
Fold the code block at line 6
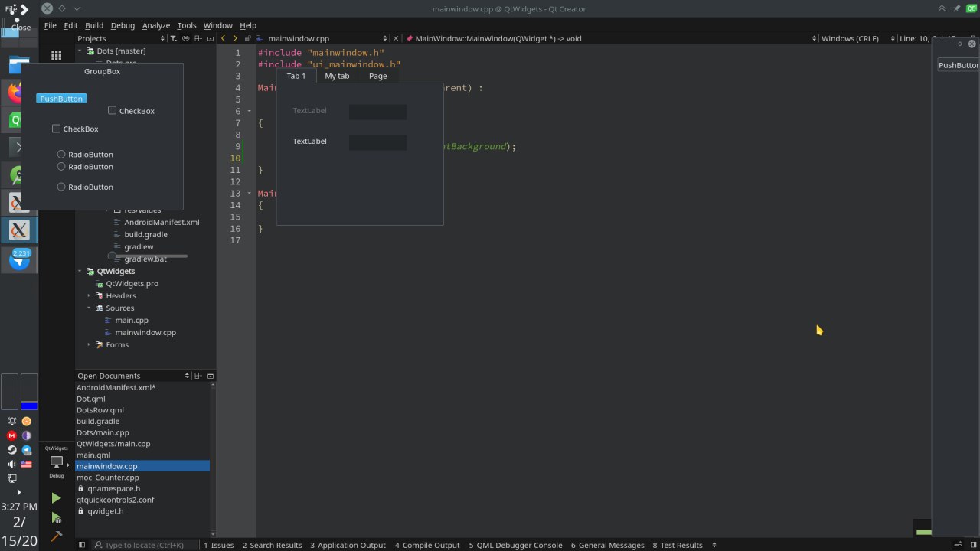[x=250, y=111]
